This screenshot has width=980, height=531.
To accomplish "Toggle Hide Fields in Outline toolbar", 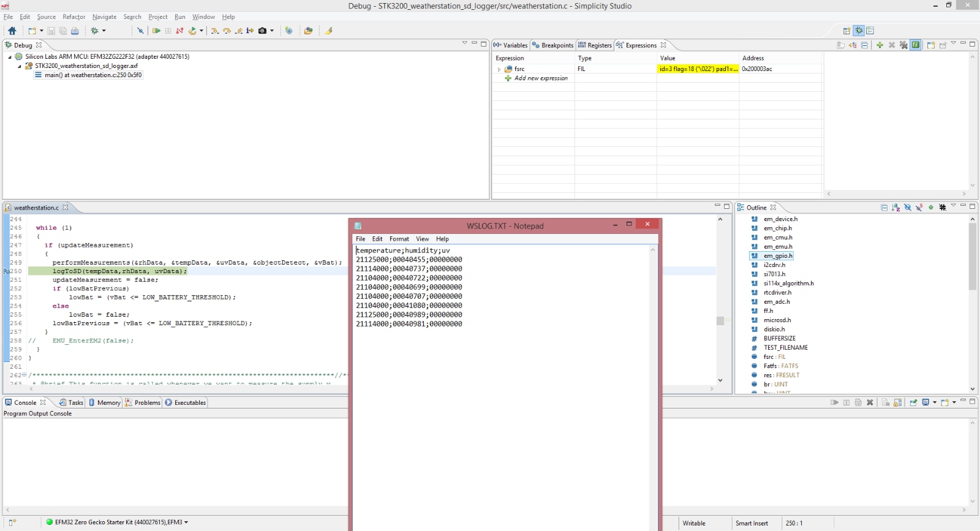I will click(908, 208).
